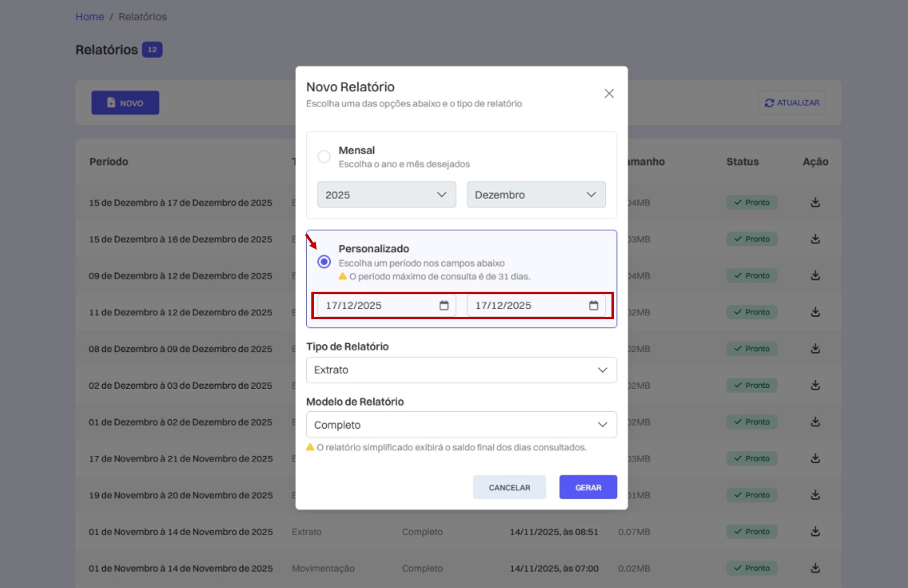Open the Dezembro month dropdown
This screenshot has width=908, height=588.
click(x=536, y=195)
